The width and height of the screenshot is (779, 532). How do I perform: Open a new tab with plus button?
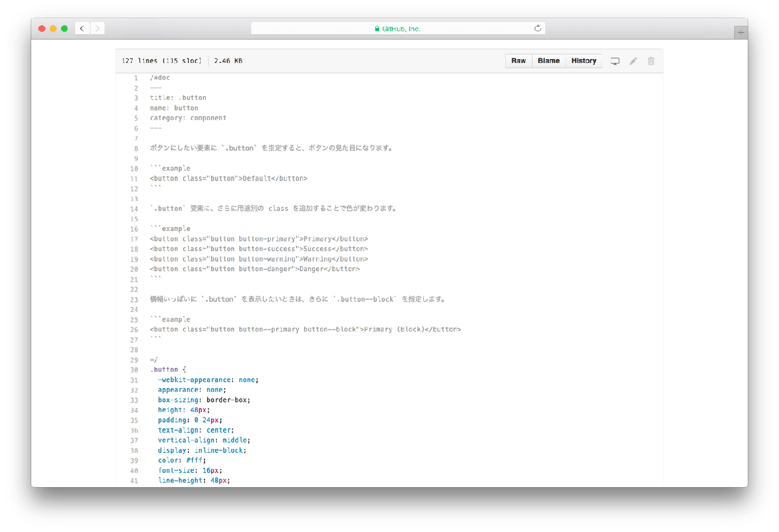(741, 33)
